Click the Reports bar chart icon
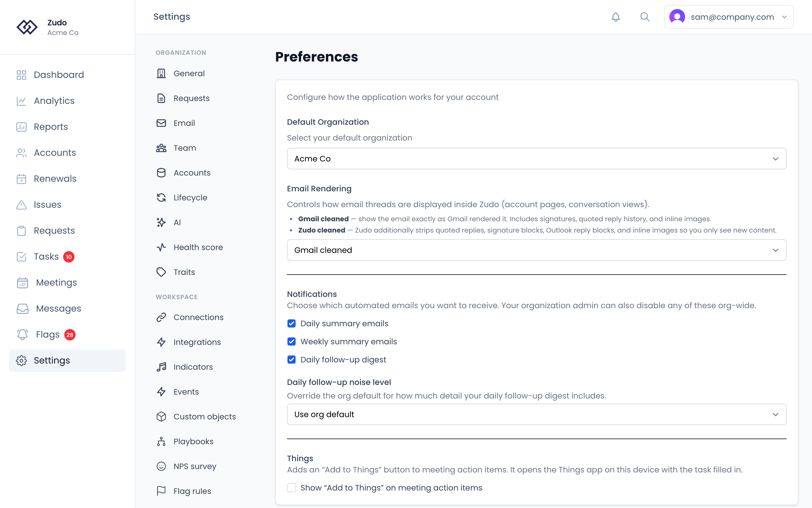 pos(21,127)
